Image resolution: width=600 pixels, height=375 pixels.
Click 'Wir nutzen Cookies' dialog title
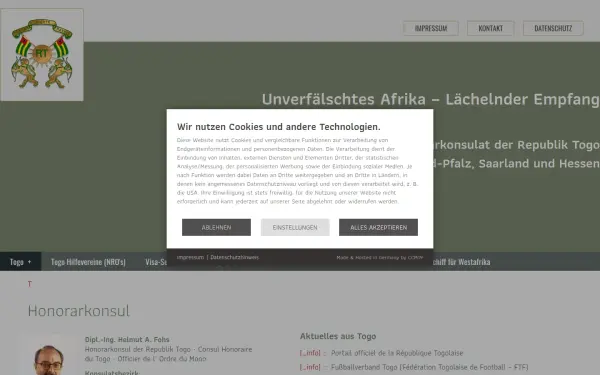(279, 127)
